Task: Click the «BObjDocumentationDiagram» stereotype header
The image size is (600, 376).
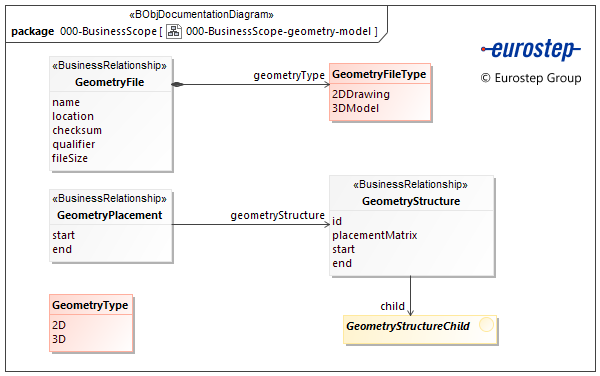Action: [201, 15]
